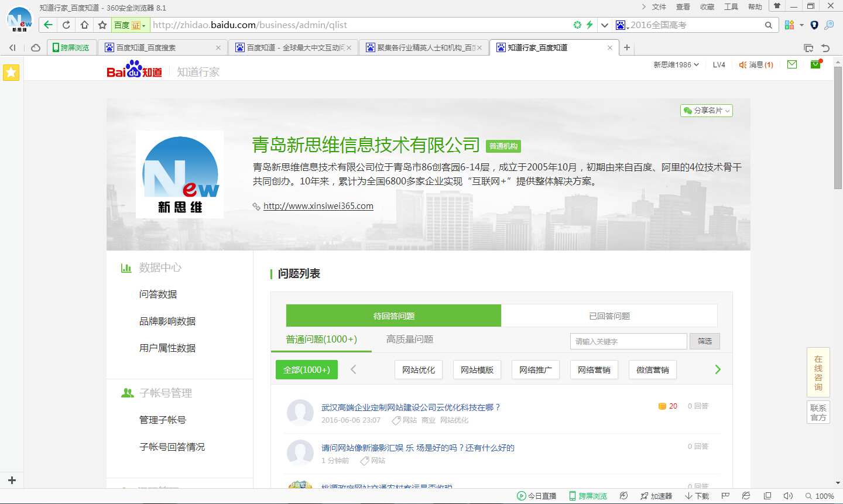Image resolution: width=843 pixels, height=504 pixels.
Task: Select the 待回答问题 tab
Action: (393, 316)
